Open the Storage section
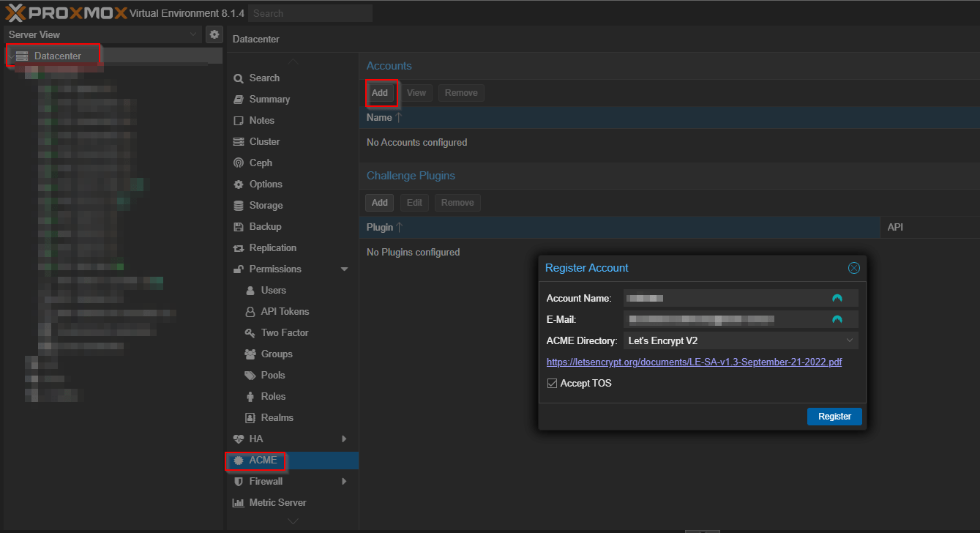Image resolution: width=980 pixels, height=533 pixels. coord(266,205)
